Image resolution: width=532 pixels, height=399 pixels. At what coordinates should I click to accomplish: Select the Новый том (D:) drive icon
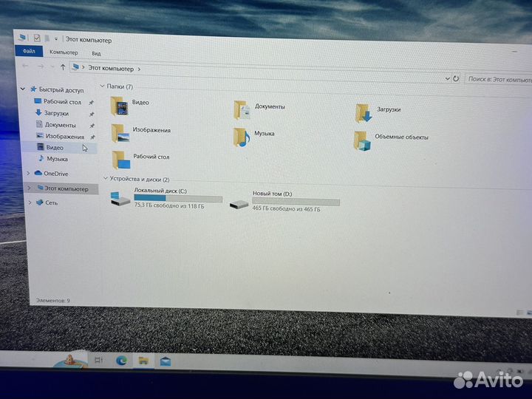click(239, 204)
